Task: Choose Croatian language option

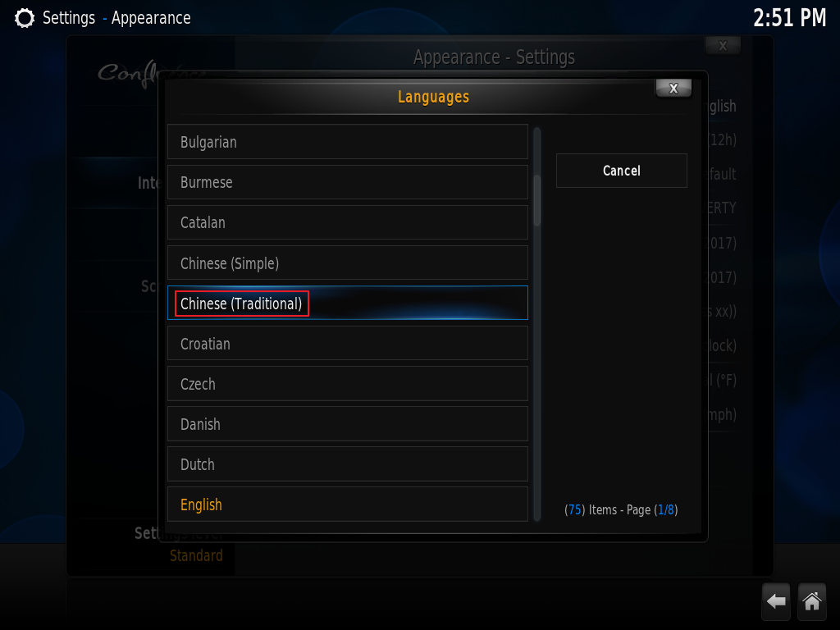Action: (x=348, y=344)
